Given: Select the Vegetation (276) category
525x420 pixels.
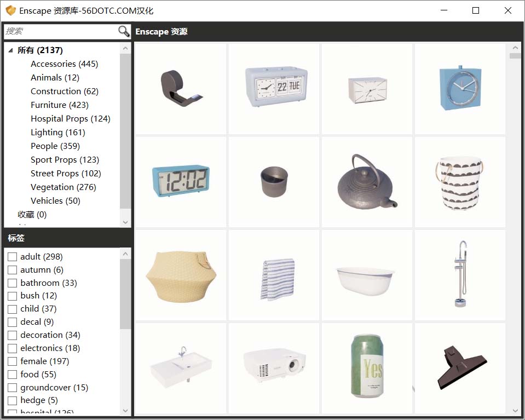Looking at the screenshot, I should tap(63, 187).
